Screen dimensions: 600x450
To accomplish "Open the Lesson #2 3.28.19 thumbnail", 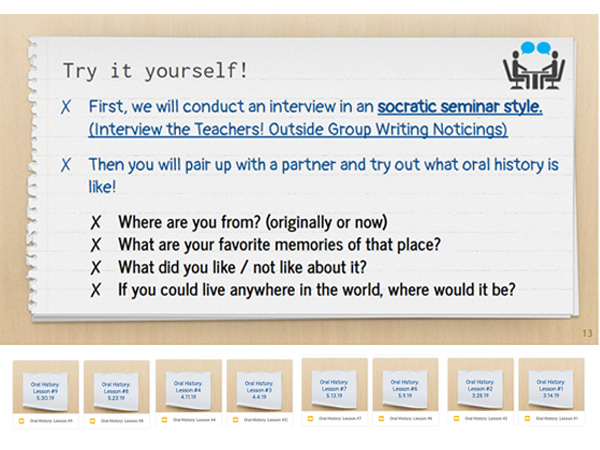I will click(480, 384).
